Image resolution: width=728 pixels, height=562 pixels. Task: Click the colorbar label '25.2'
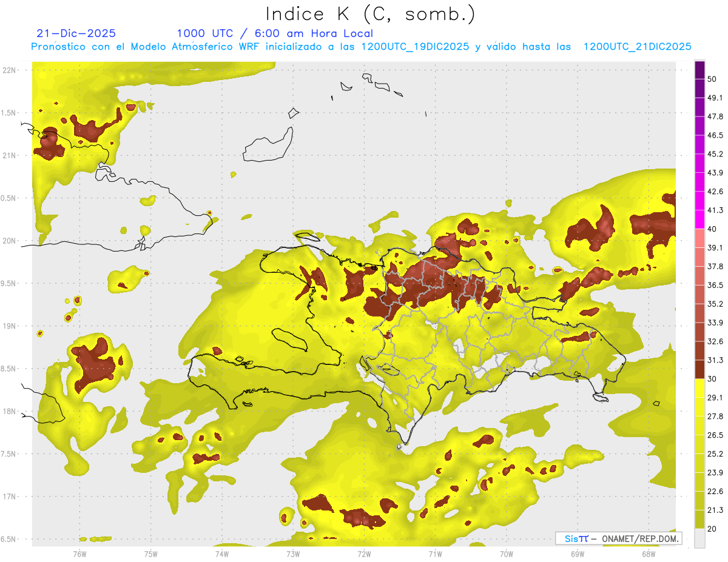715,454
